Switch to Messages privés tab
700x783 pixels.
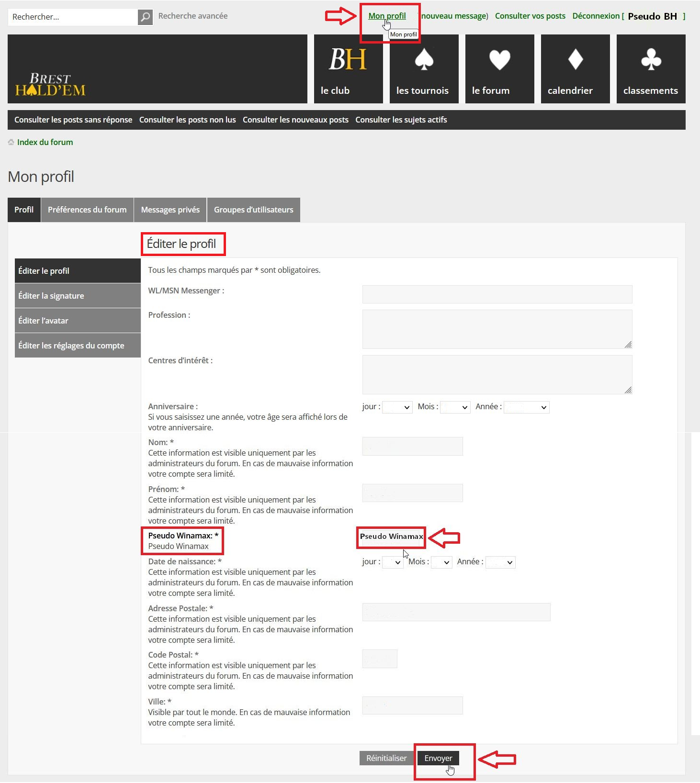170,210
